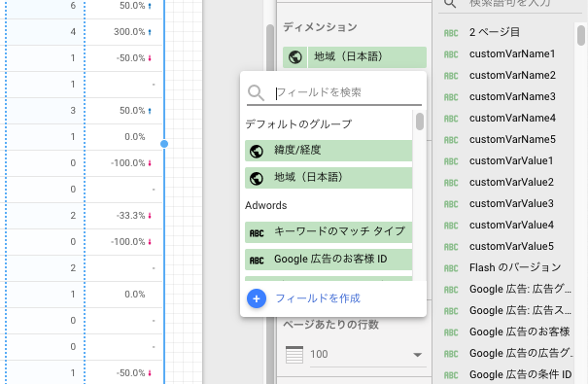This screenshot has width=588, height=384.
Task: Click ABC icon beside 2 ページ目
Action: [451, 33]
